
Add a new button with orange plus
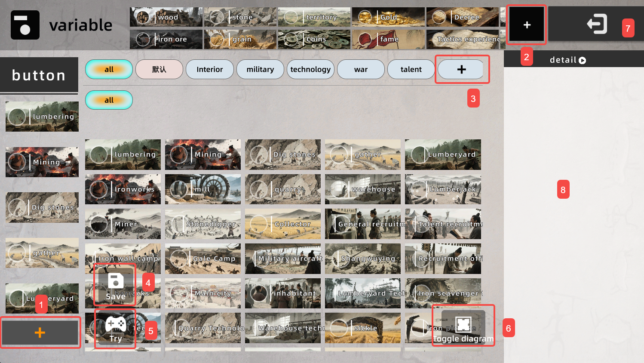coord(40,332)
